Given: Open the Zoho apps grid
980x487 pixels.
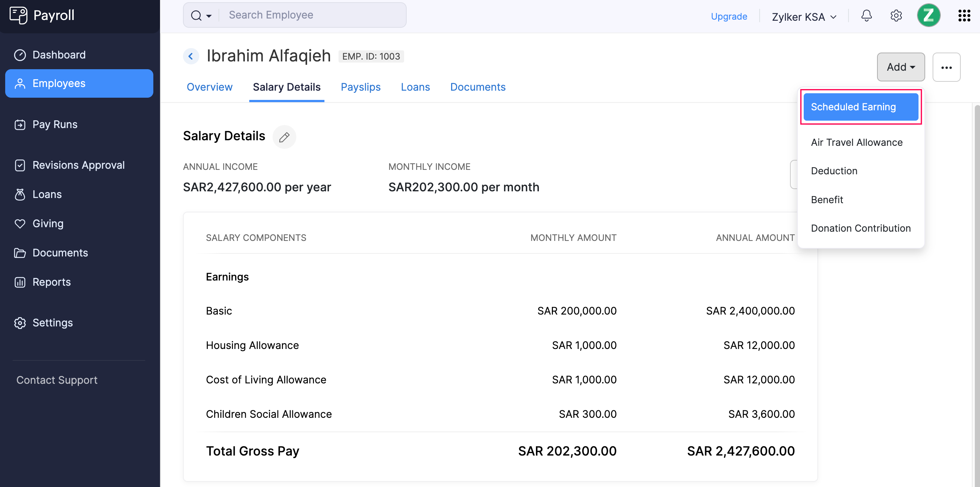Looking at the screenshot, I should [964, 16].
